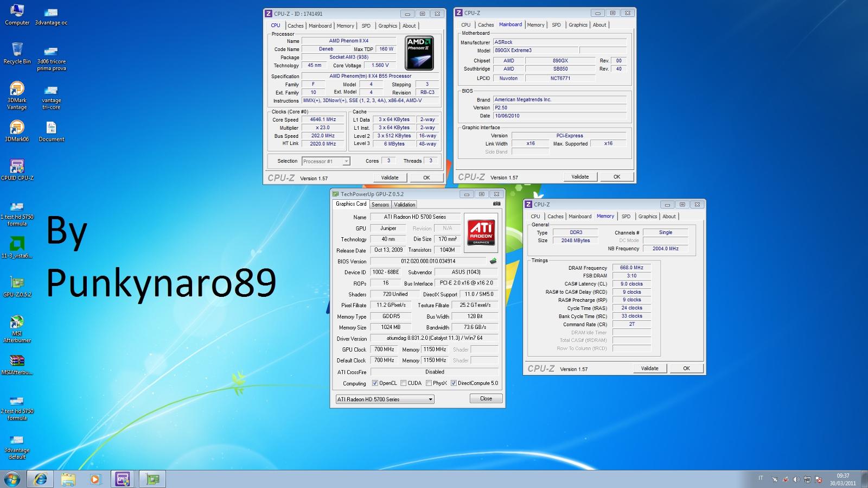The height and width of the screenshot is (488, 868).
Task: Open Internet Explorer from the taskbar
Action: [41, 479]
